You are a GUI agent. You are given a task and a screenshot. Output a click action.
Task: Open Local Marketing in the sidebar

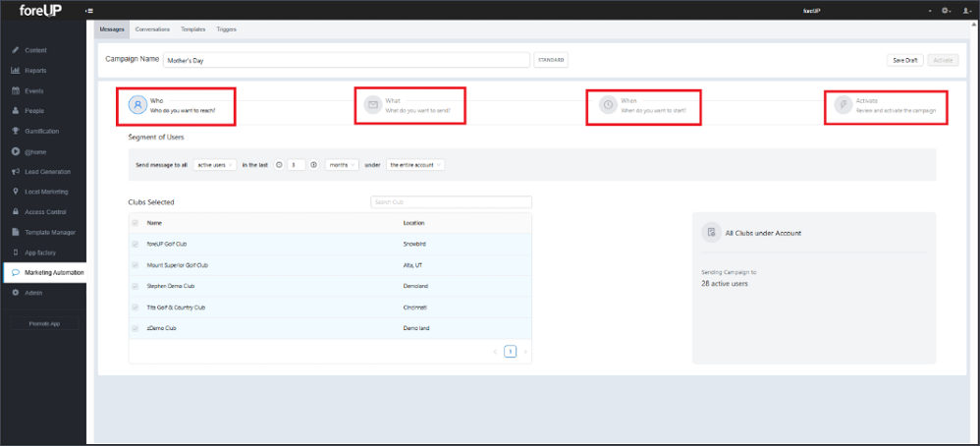46,192
